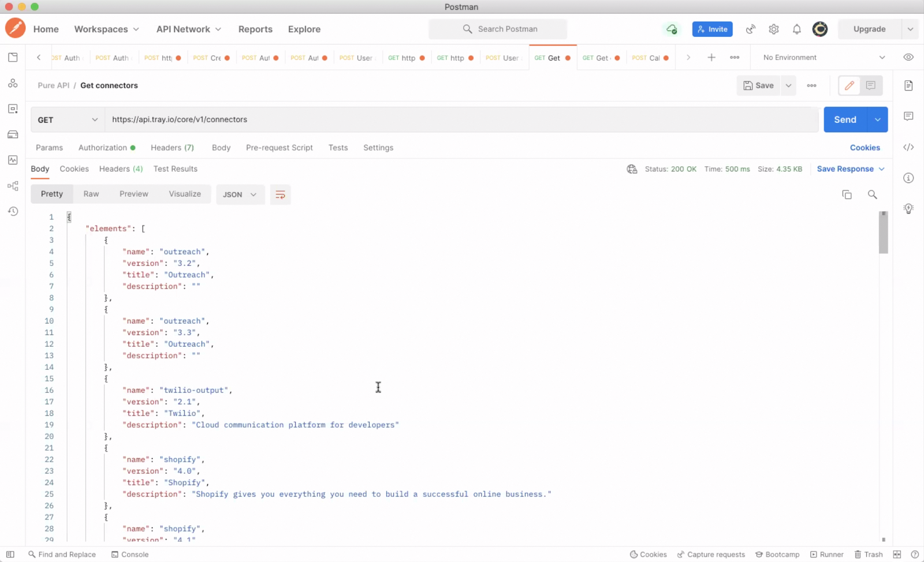Open the Save Response dropdown
The image size is (924, 562).
(851, 169)
